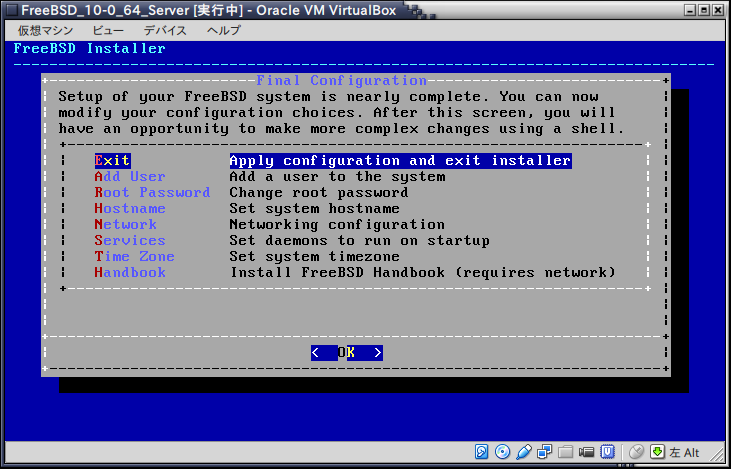Click the keyboard capture green arrow icon

[x=657, y=451]
